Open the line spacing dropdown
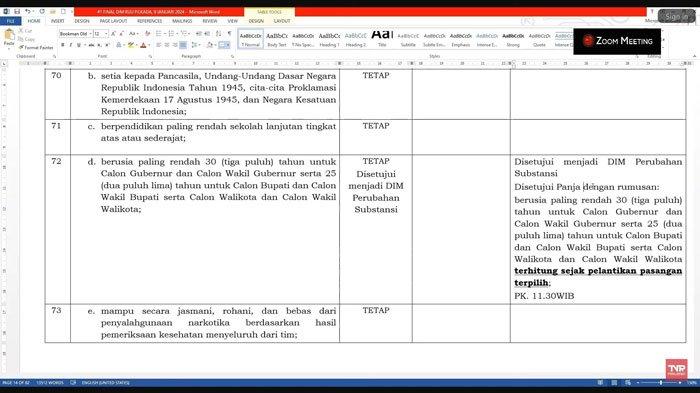The height and width of the screenshot is (393, 700). pos(200,45)
